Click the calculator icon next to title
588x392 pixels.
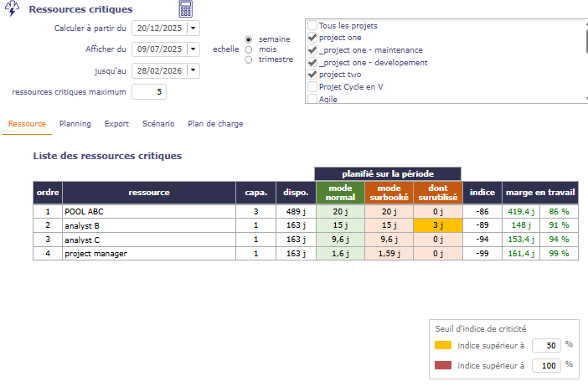[186, 9]
